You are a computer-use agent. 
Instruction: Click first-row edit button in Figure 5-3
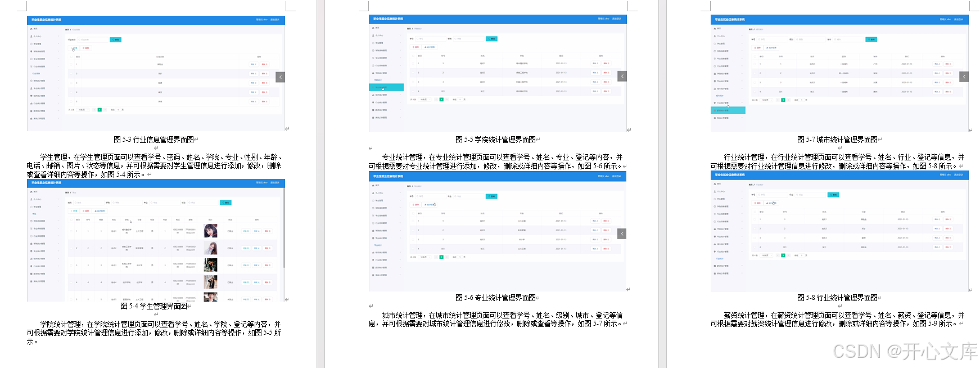coord(253,65)
